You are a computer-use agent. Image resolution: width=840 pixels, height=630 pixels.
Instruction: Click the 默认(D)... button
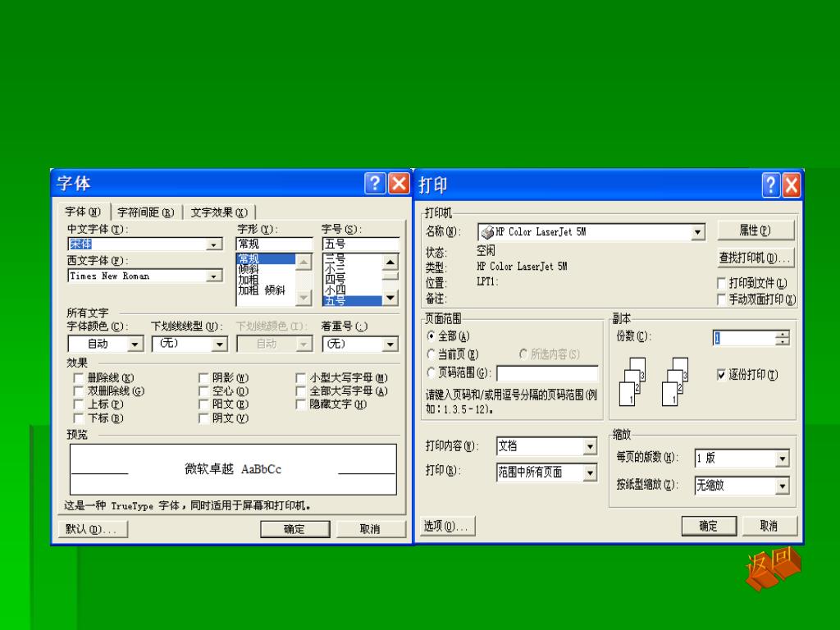(x=93, y=529)
